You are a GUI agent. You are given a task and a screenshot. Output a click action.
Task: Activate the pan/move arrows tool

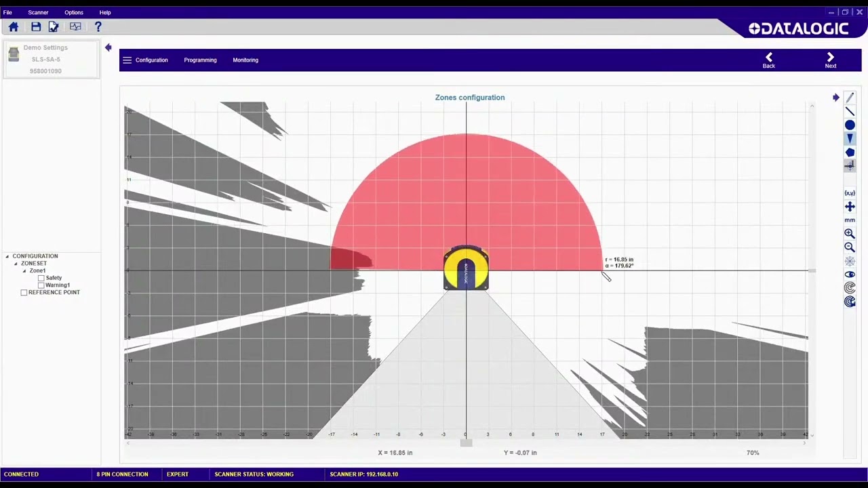click(850, 207)
